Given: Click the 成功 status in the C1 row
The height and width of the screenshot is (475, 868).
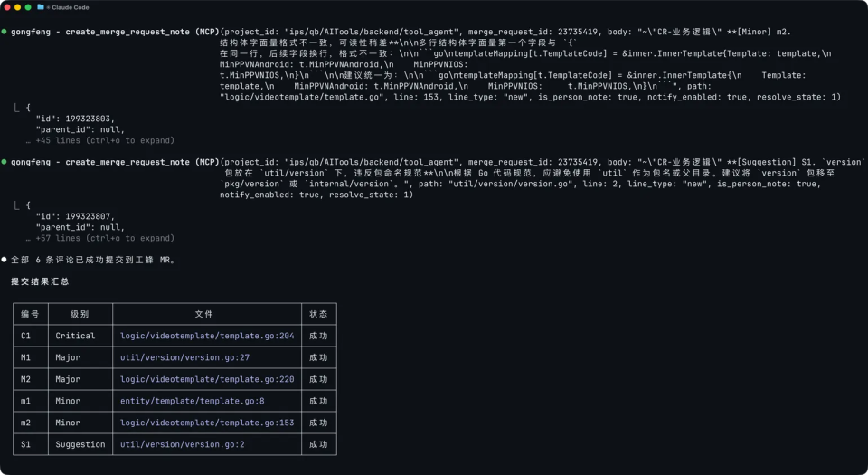Looking at the screenshot, I should click(318, 336).
